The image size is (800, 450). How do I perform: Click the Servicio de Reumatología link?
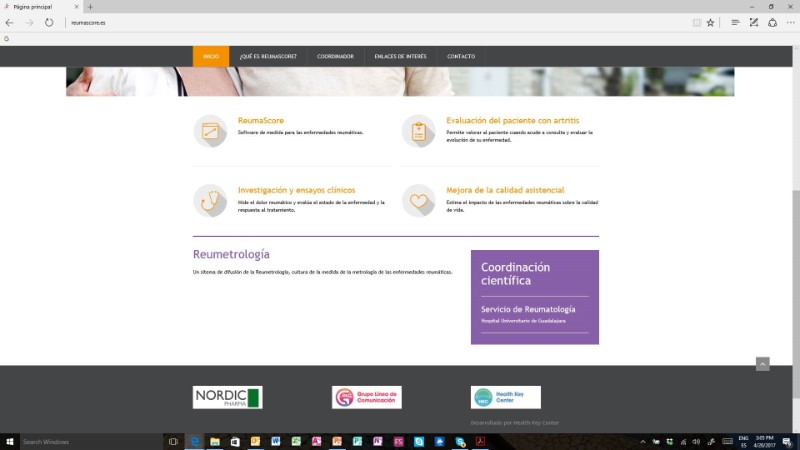pos(528,309)
